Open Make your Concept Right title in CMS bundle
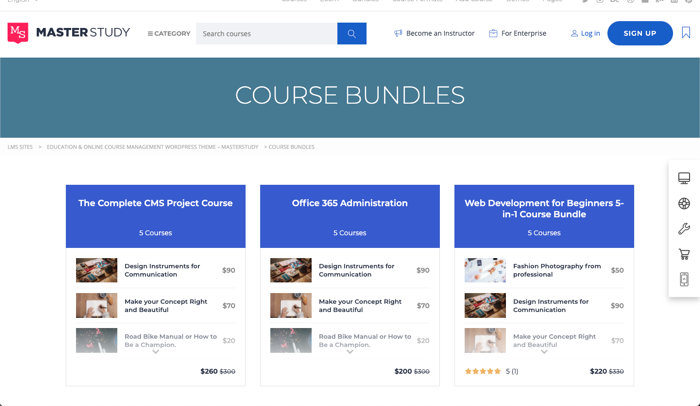700x406 pixels. pyautogui.click(x=166, y=306)
